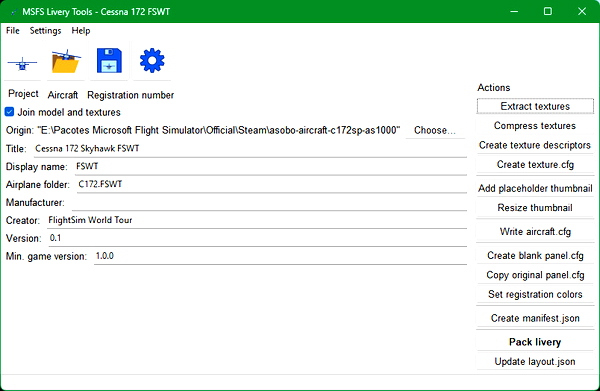Click Create manifest.json button
Image resolution: width=600 pixels, height=391 pixels.
point(535,318)
